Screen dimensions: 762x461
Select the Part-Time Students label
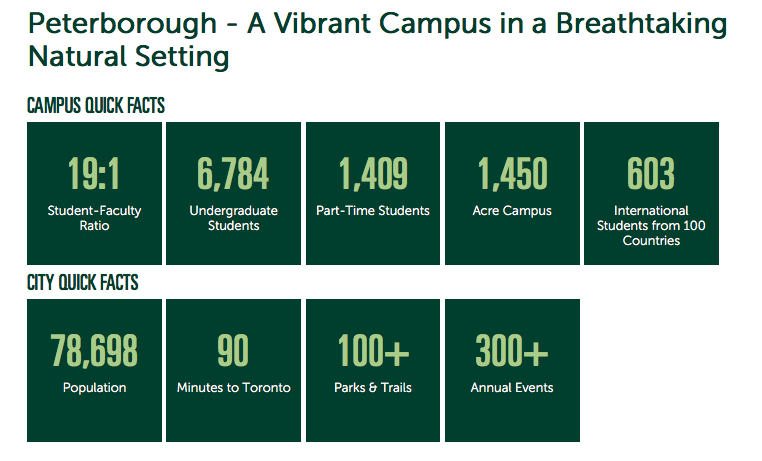tap(373, 211)
